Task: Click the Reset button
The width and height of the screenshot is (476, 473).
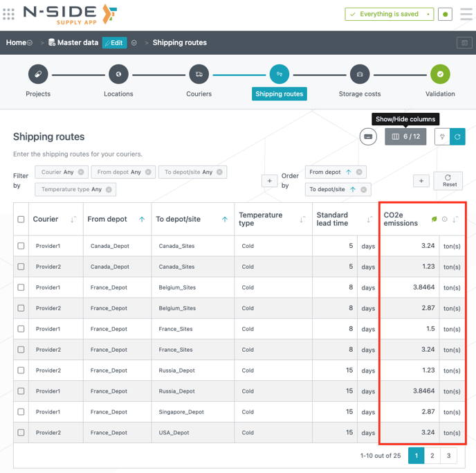Action: point(448,181)
